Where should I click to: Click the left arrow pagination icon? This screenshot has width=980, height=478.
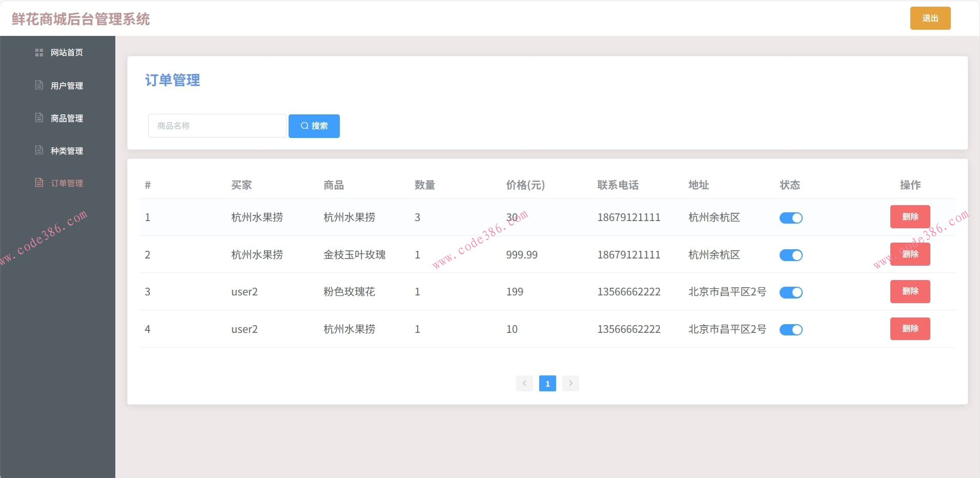(x=524, y=383)
